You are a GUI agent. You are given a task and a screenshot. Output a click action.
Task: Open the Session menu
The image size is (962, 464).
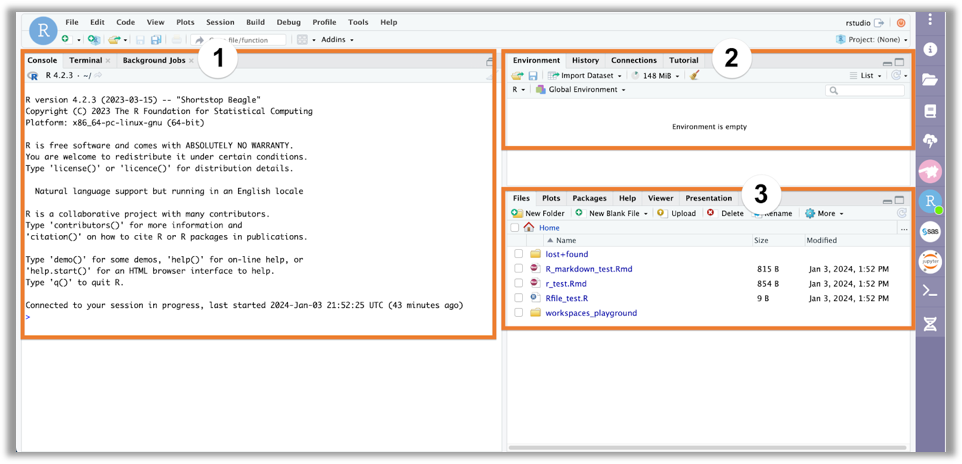pyautogui.click(x=220, y=22)
